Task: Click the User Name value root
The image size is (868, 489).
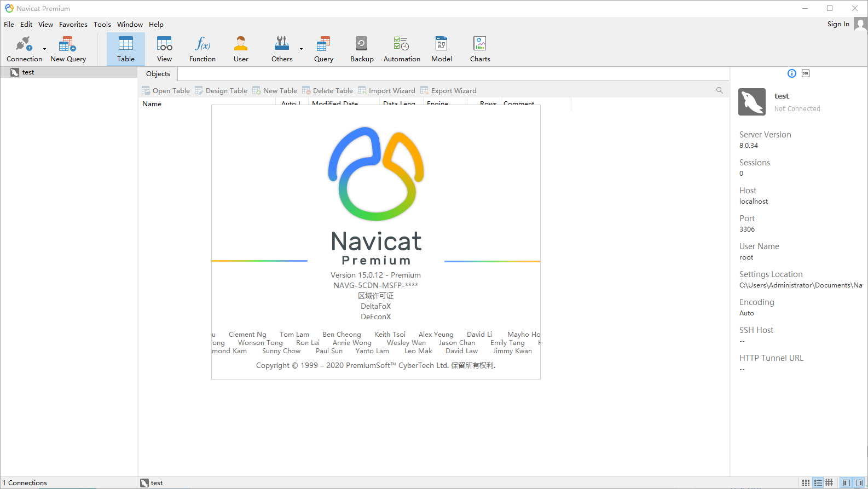Action: (x=746, y=257)
